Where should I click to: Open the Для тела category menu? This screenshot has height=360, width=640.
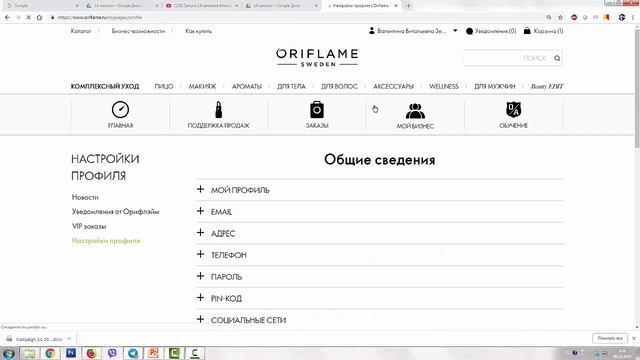[291, 87]
